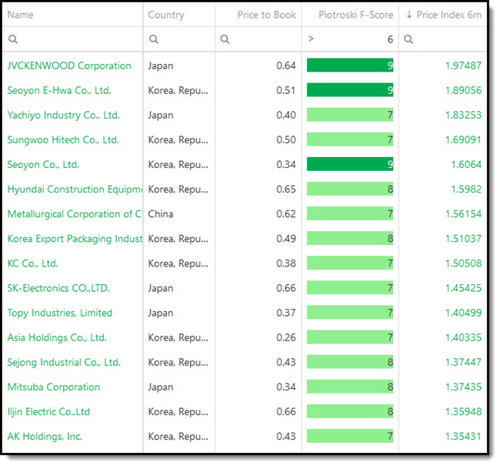Open Yachiyo Industry Co., Ltd. link
The height and width of the screenshot is (465, 500).
(63, 115)
